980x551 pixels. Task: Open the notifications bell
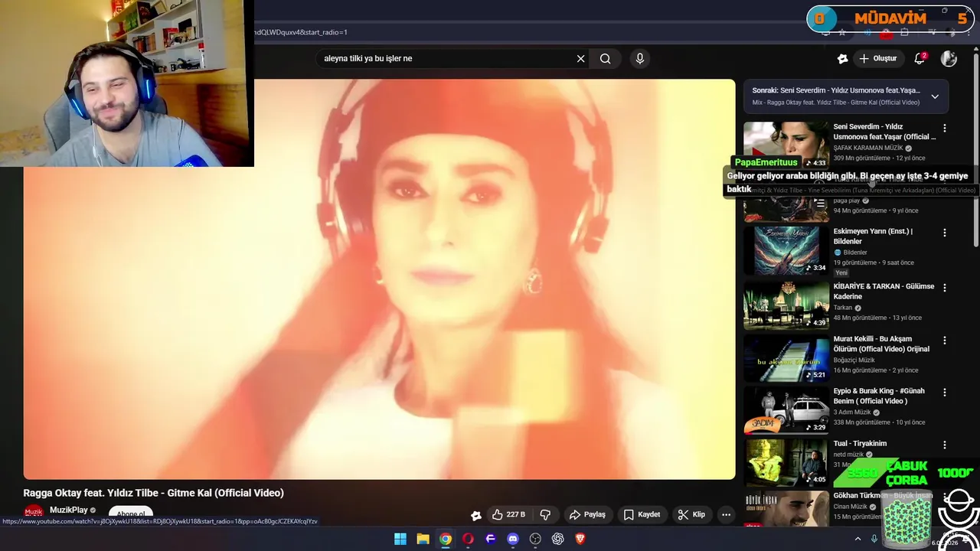pyautogui.click(x=920, y=58)
